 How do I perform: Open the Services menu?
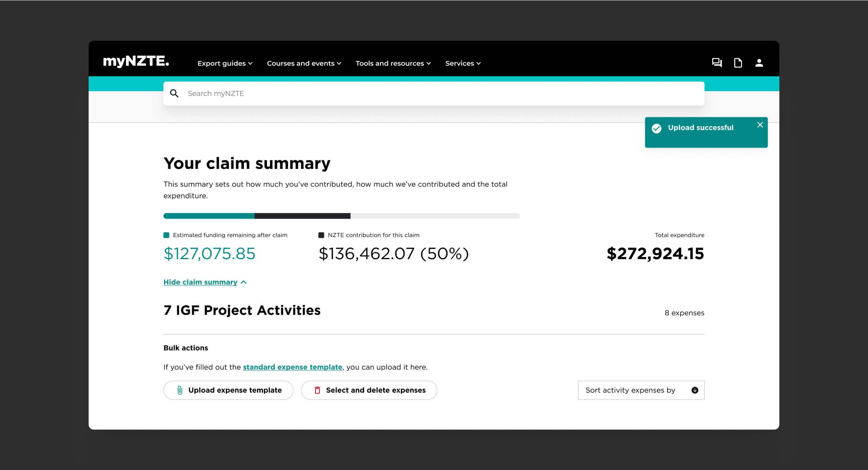click(463, 63)
